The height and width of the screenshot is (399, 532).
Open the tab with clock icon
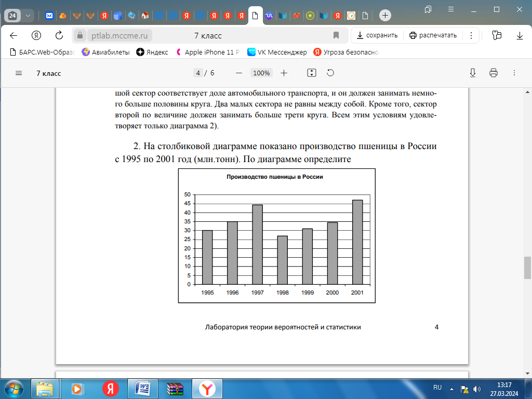pos(351,16)
